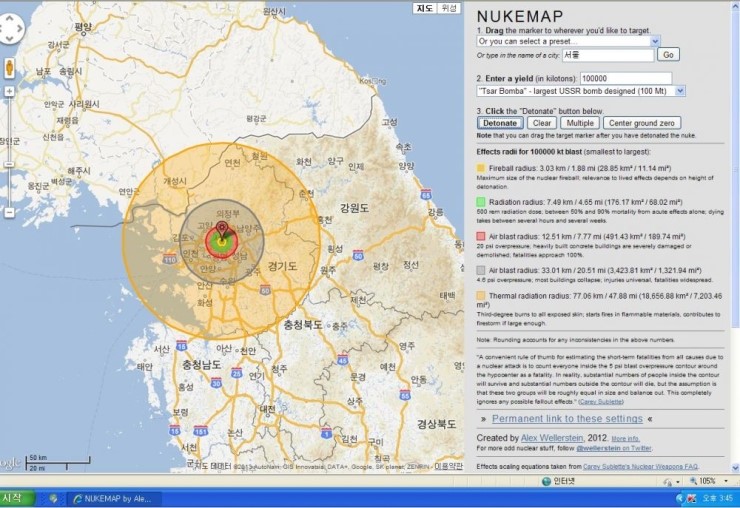Click the Go button
The height and width of the screenshot is (508, 740).
click(x=668, y=55)
